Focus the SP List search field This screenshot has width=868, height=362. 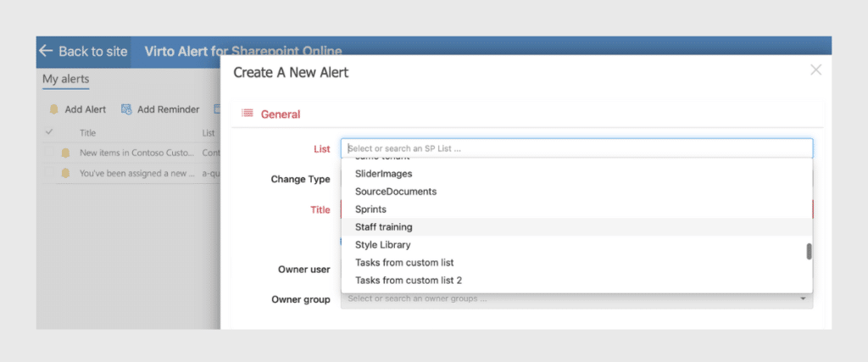(x=576, y=148)
